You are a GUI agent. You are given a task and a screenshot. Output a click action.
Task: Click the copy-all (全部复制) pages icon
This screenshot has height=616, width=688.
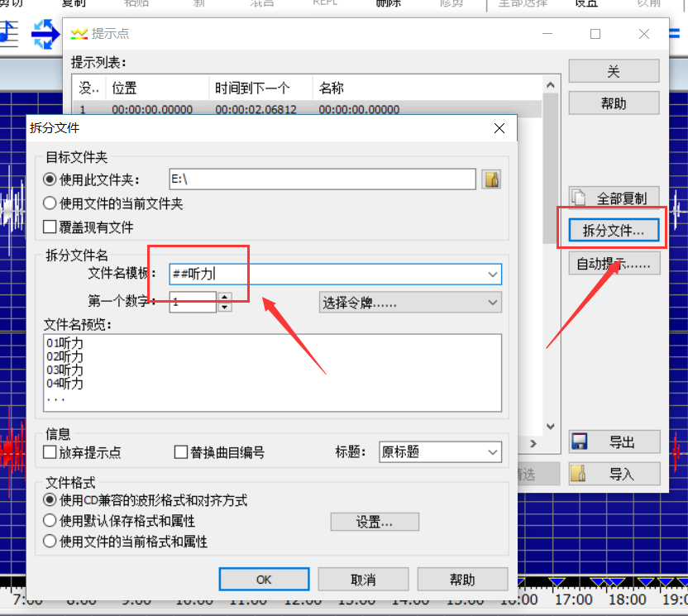[579, 198]
